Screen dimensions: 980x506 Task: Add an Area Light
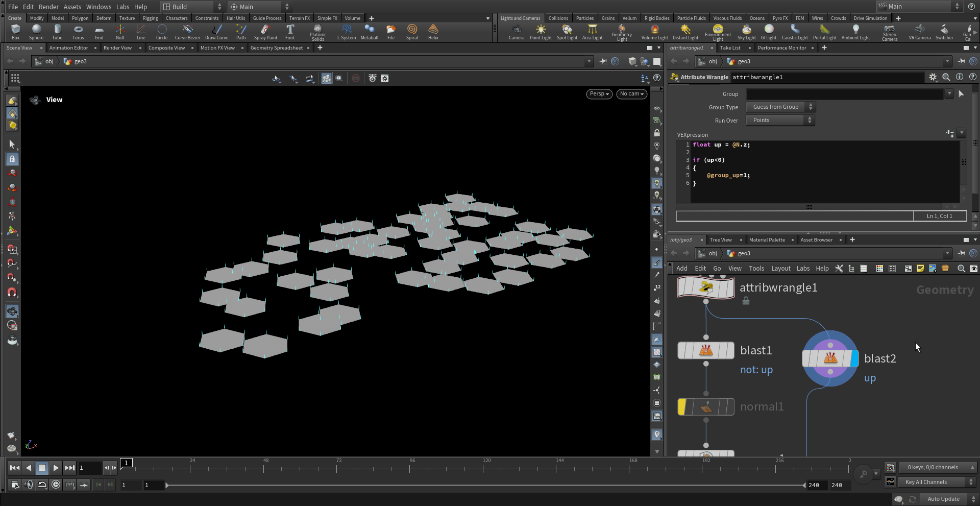click(593, 32)
